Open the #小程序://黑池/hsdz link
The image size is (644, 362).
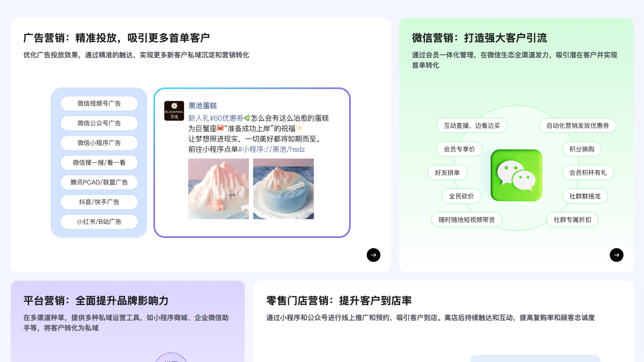pyautogui.click(x=272, y=149)
